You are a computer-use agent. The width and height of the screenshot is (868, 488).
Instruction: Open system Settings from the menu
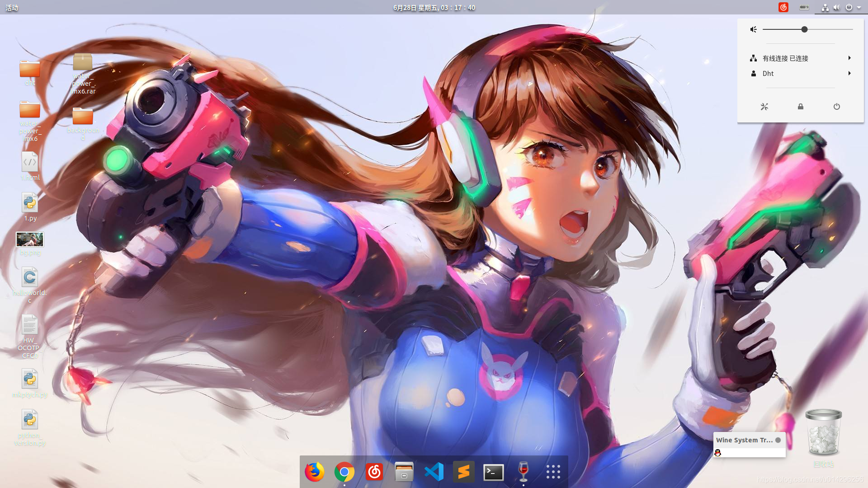pos(764,107)
